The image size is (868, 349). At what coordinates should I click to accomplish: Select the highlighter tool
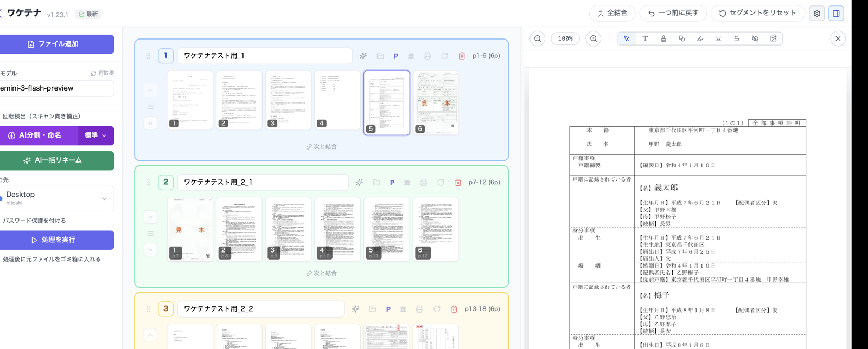pos(700,38)
